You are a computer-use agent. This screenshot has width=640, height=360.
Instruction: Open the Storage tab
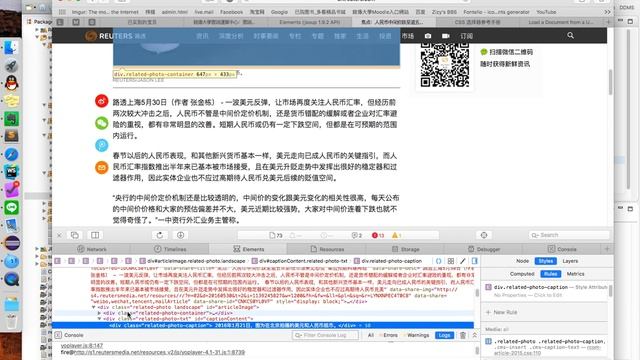point(405,249)
